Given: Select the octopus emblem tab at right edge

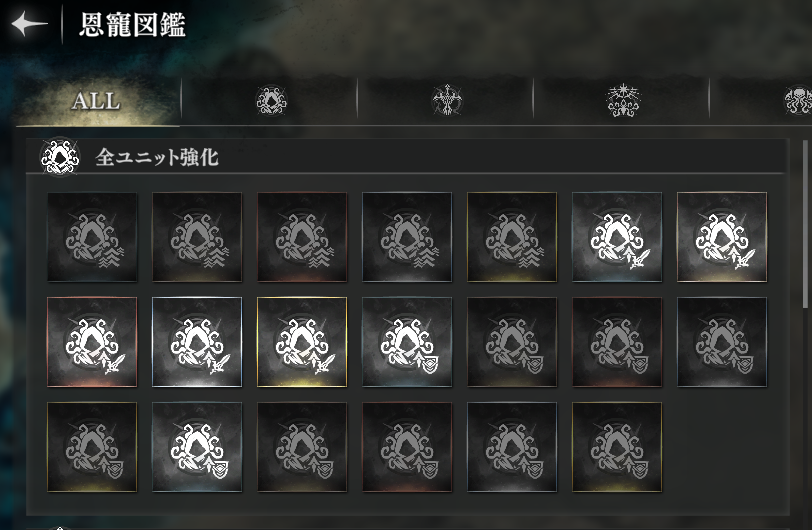Looking at the screenshot, I should tap(798, 100).
